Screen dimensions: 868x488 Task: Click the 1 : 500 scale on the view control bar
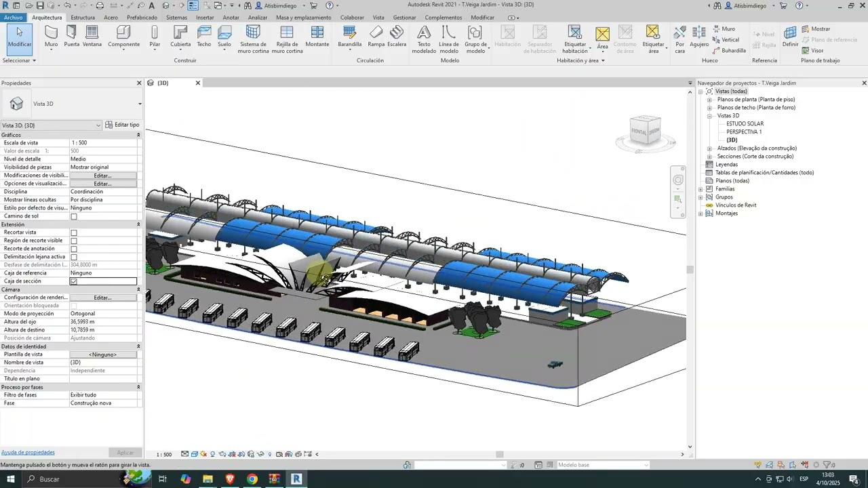coord(164,454)
